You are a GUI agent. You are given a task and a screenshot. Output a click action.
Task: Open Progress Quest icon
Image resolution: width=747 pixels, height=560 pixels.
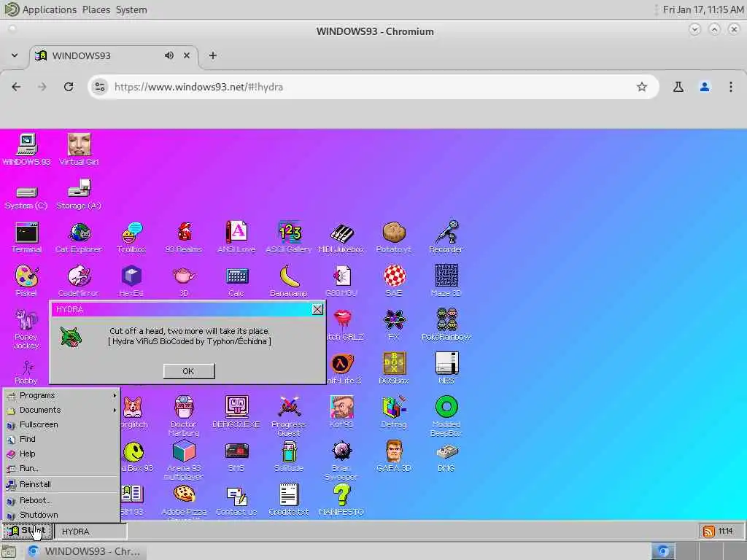289,416
